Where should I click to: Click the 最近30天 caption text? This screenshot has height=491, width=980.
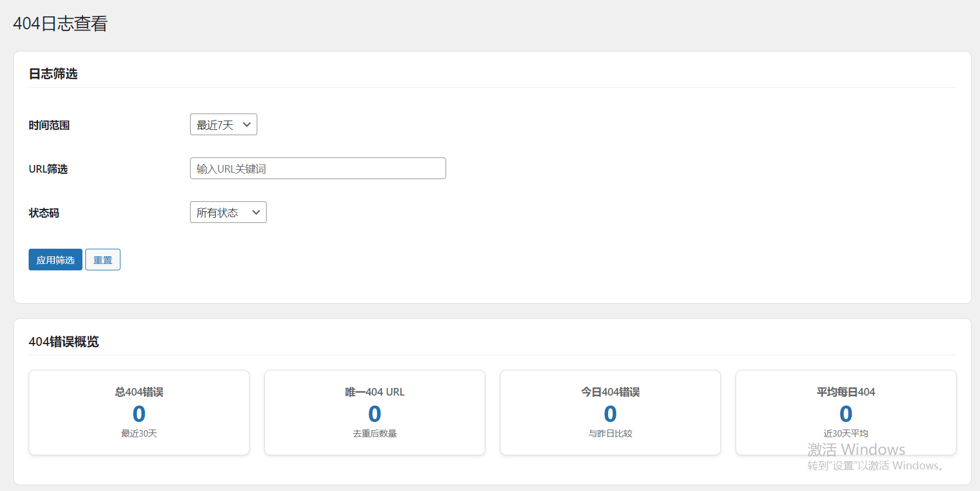139,434
